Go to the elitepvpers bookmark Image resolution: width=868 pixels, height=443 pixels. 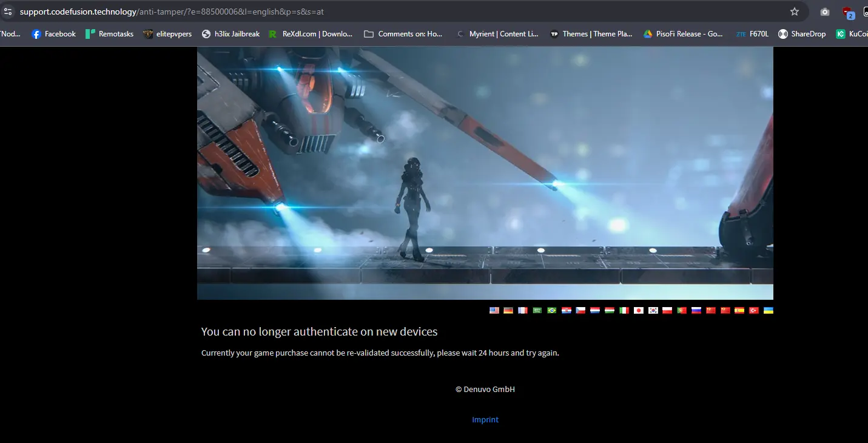(x=167, y=34)
